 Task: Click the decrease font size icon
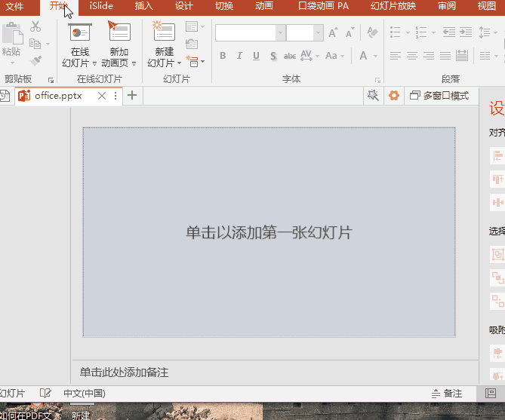pos(349,32)
